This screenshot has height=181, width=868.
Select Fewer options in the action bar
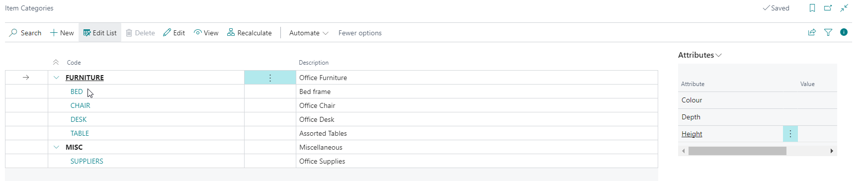[360, 33]
